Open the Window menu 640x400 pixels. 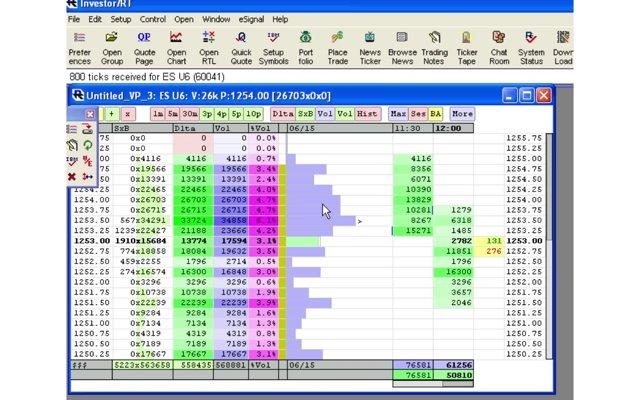[x=216, y=19]
